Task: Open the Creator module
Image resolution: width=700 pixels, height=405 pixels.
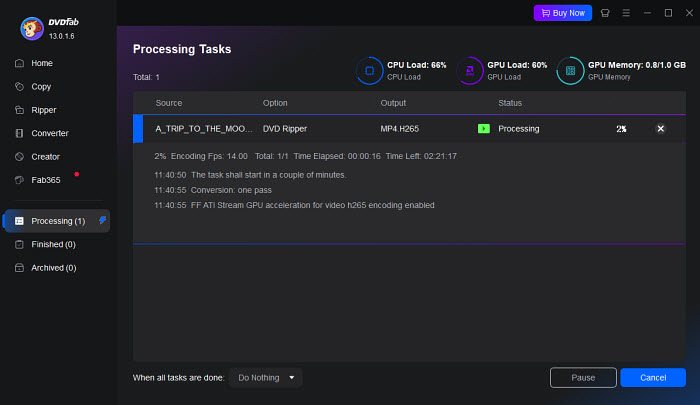Action: pos(46,157)
